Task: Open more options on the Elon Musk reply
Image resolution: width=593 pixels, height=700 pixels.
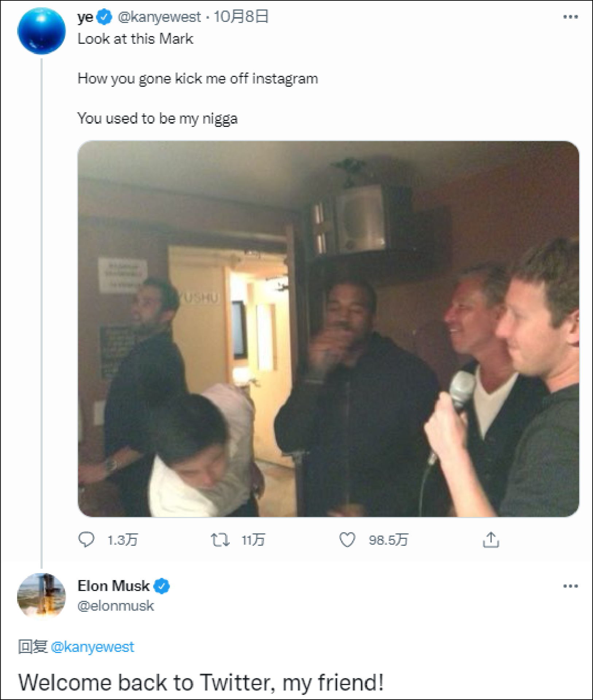Action: pyautogui.click(x=570, y=586)
